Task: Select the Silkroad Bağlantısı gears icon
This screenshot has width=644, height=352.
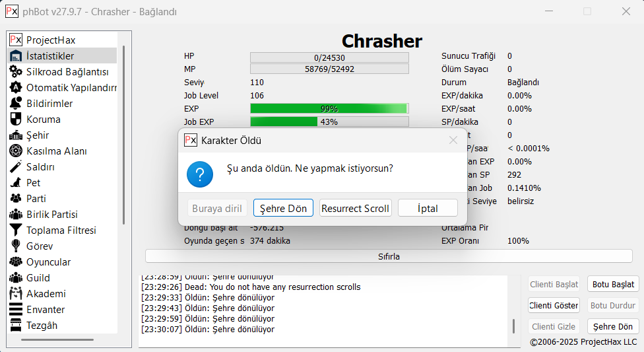Action: pyautogui.click(x=16, y=72)
